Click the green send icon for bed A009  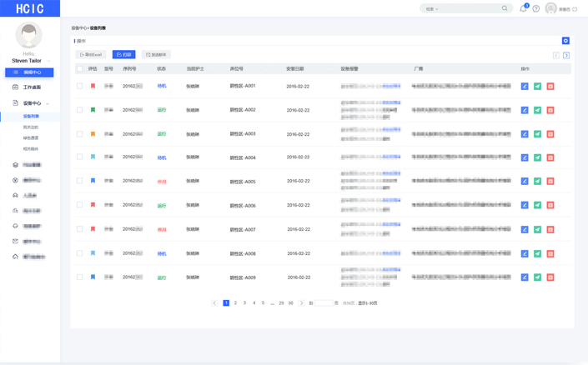click(537, 277)
